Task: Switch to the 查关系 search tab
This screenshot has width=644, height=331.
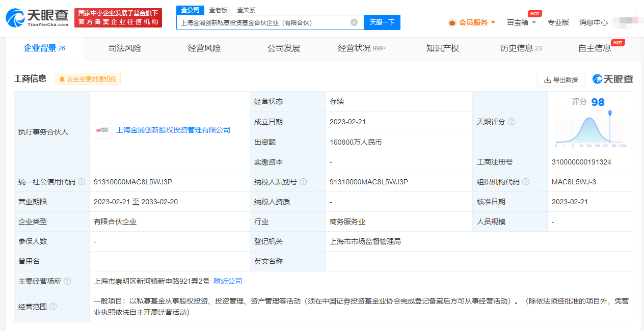Action: point(246,10)
